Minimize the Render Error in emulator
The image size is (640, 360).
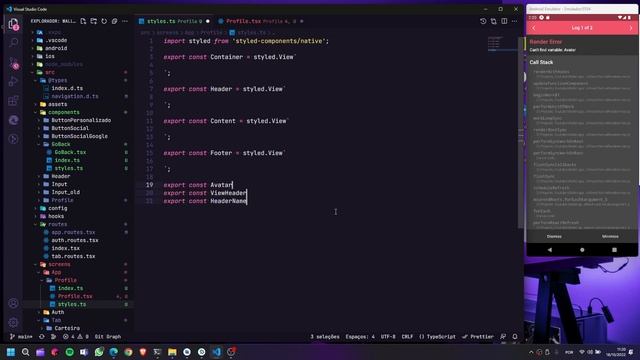[610, 236]
